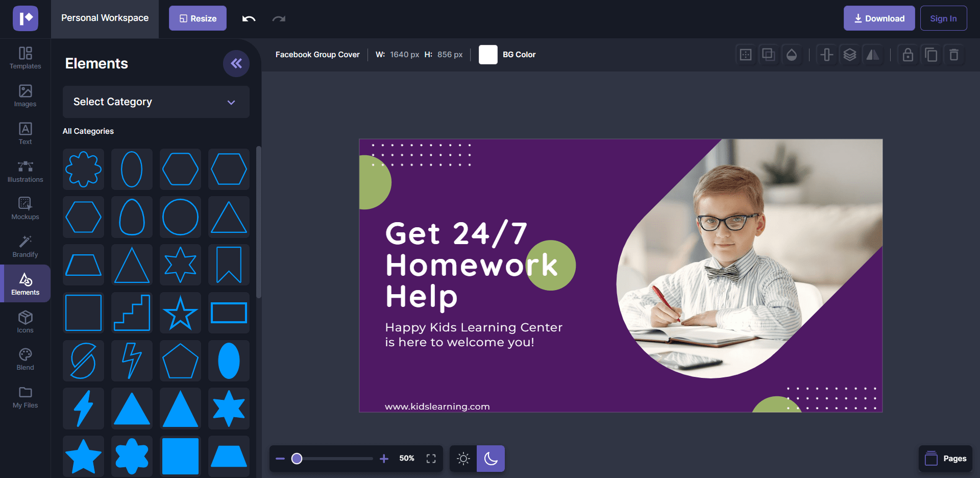Click the undo arrow icon
This screenshot has height=478, width=980.
click(x=249, y=19)
